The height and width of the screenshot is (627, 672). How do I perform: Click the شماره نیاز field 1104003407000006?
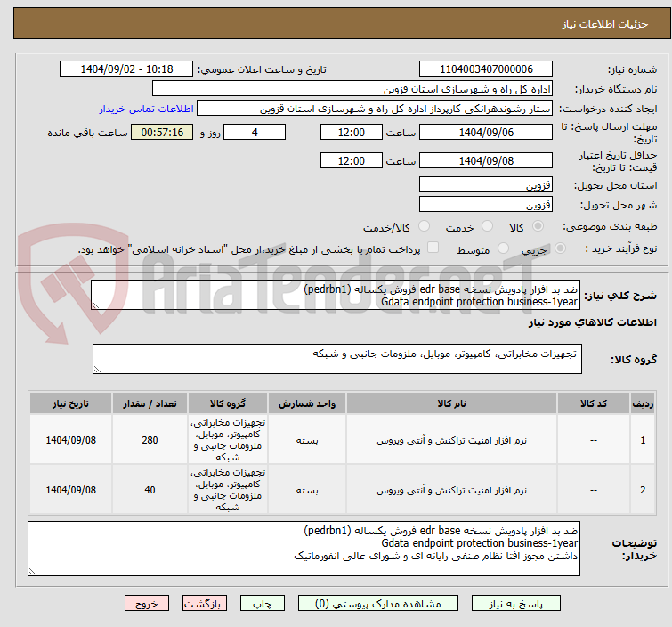(x=486, y=69)
